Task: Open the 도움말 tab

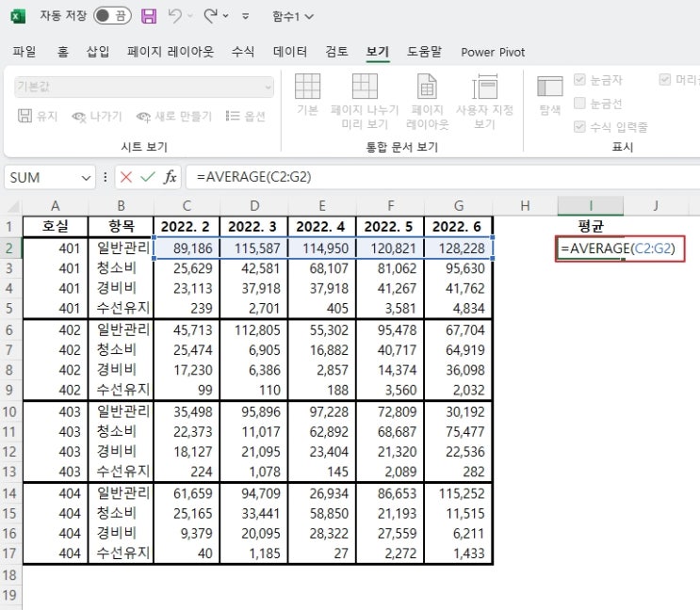Action: pos(424,52)
